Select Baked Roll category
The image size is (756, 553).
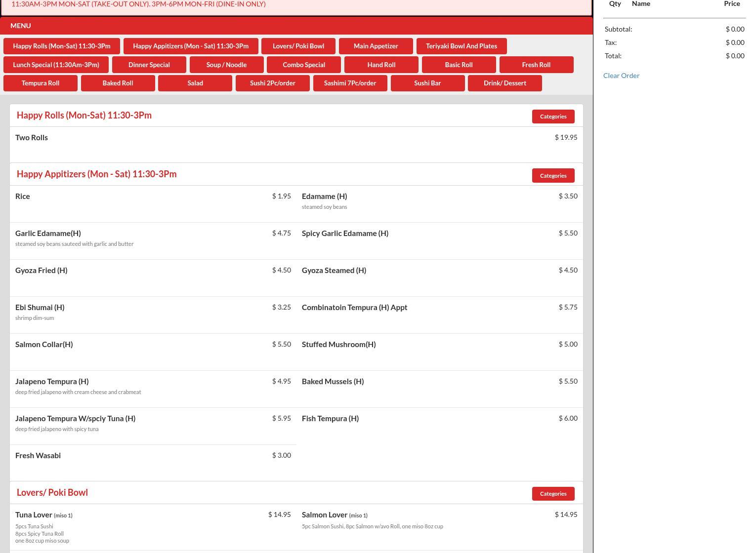click(x=118, y=83)
